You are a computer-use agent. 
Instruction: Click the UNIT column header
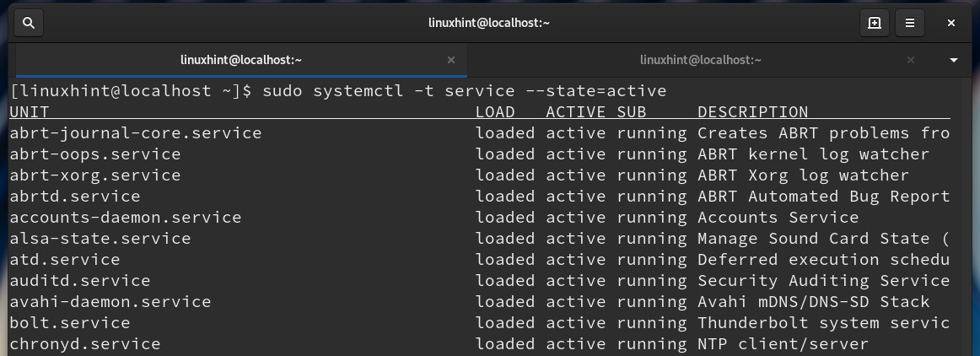click(30, 112)
